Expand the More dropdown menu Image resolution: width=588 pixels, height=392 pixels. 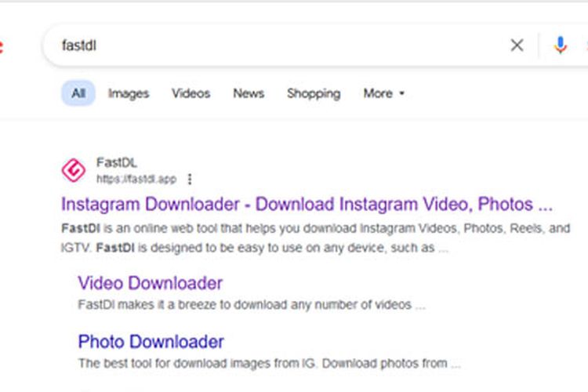pos(383,93)
